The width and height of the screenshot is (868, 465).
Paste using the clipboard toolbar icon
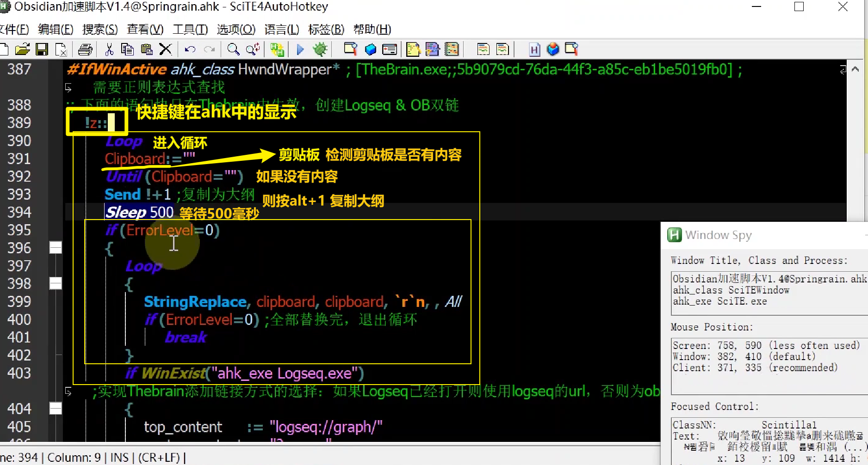coord(147,49)
